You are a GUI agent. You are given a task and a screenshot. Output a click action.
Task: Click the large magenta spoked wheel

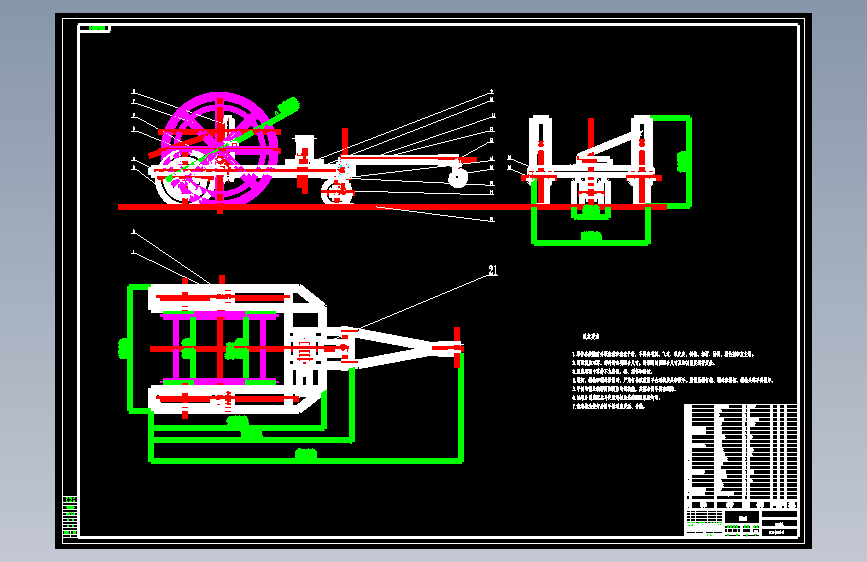[x=220, y=148]
